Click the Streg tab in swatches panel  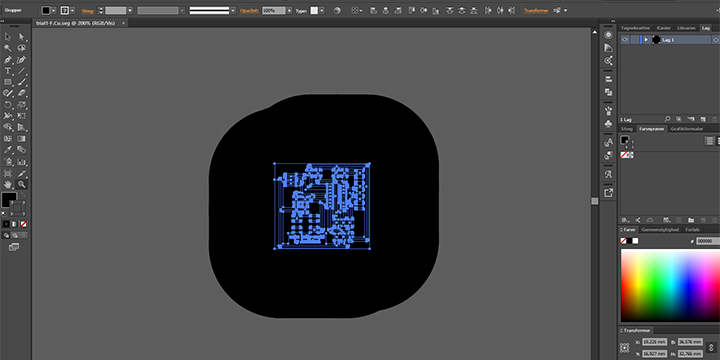point(628,129)
